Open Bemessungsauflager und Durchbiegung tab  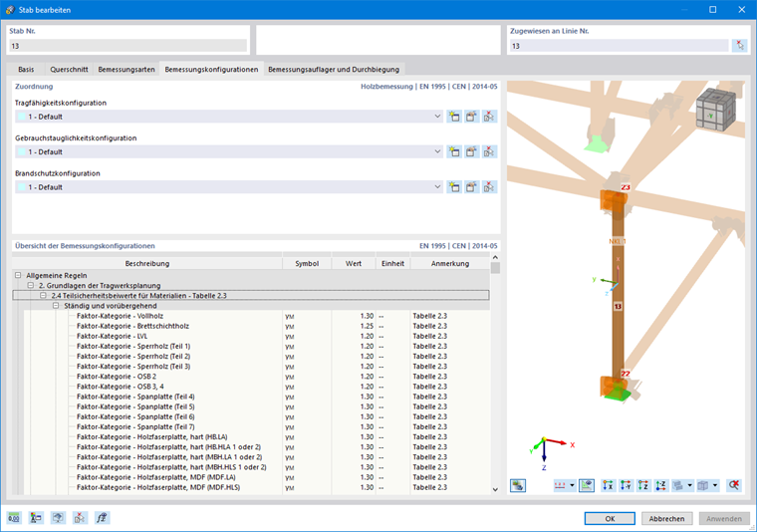[x=334, y=70]
